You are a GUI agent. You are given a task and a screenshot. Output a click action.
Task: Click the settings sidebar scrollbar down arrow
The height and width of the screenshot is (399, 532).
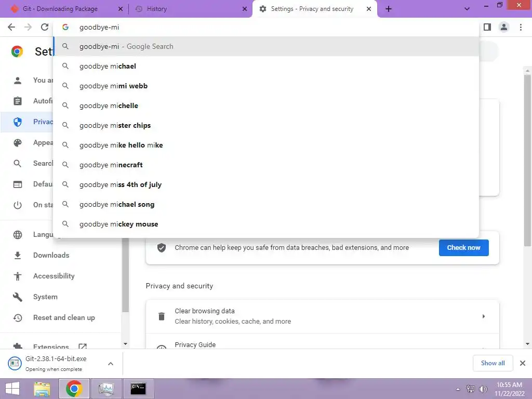(x=125, y=344)
